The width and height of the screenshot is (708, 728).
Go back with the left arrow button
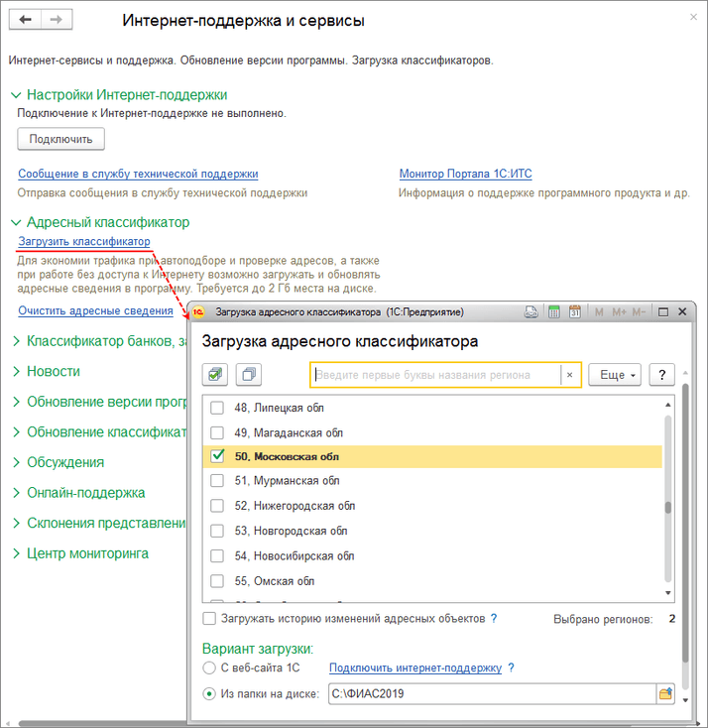pos(26,20)
